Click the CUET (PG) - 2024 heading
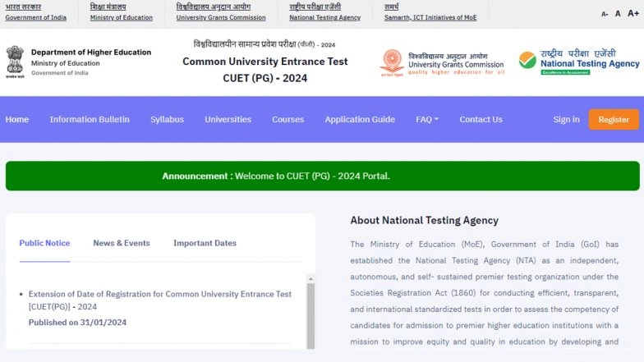644x362 pixels. coord(264,78)
